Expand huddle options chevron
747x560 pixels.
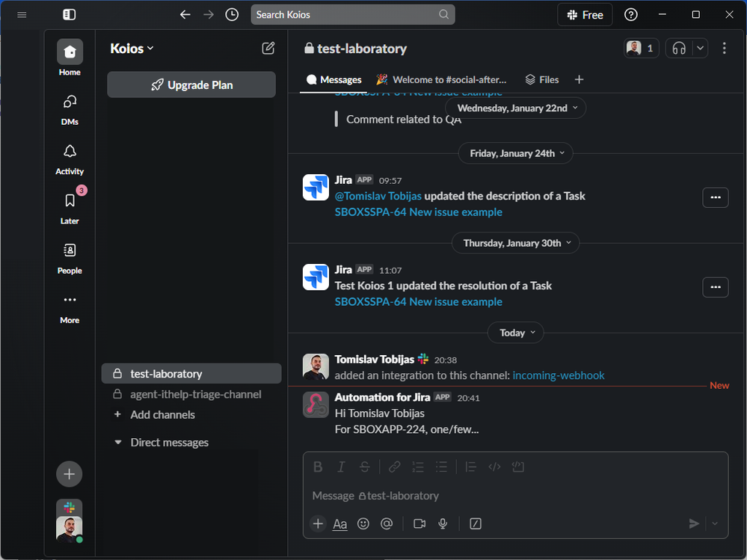(700, 48)
